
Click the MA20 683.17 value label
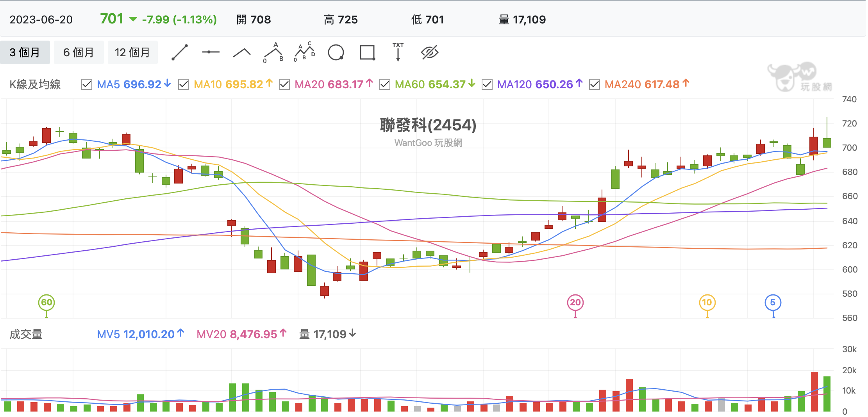334,84
